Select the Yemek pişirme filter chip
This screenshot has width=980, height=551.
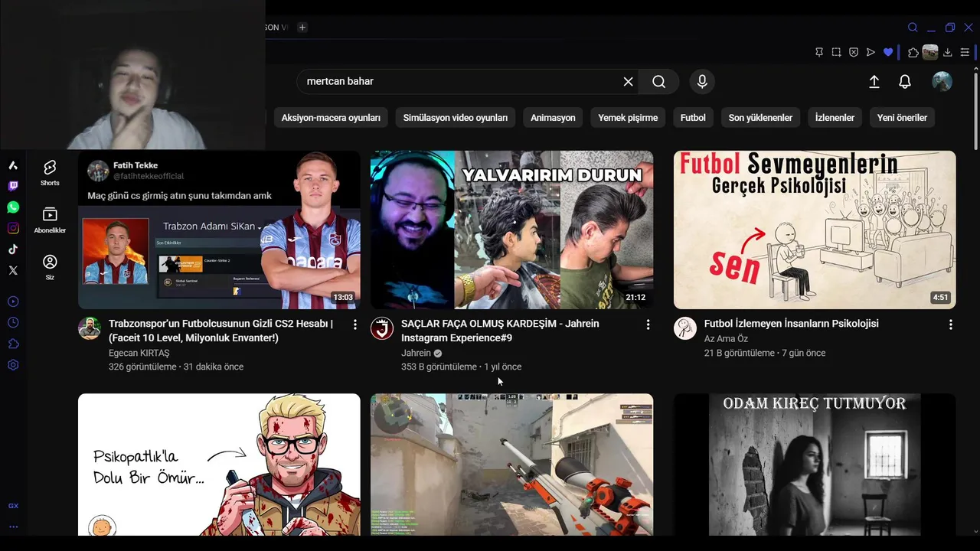coord(628,118)
